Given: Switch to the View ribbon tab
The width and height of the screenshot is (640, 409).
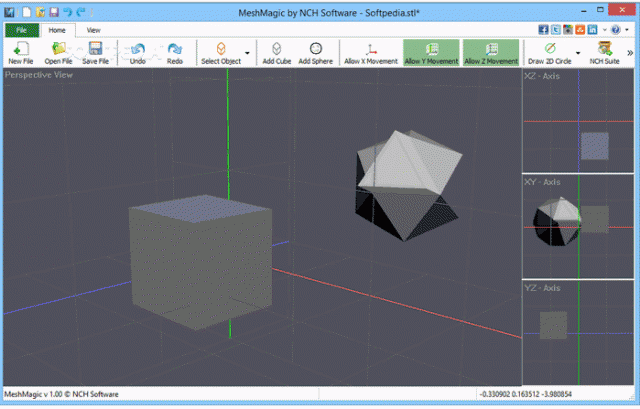Looking at the screenshot, I should [x=93, y=30].
